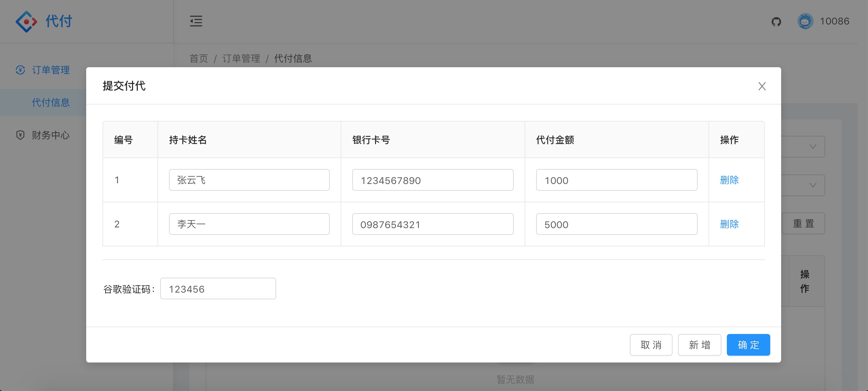Click the 代付 logo icon

pos(26,22)
